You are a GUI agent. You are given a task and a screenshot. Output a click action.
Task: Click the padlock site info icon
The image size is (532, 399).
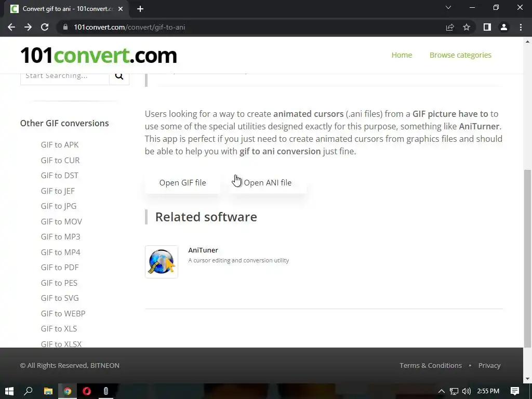tap(65, 27)
